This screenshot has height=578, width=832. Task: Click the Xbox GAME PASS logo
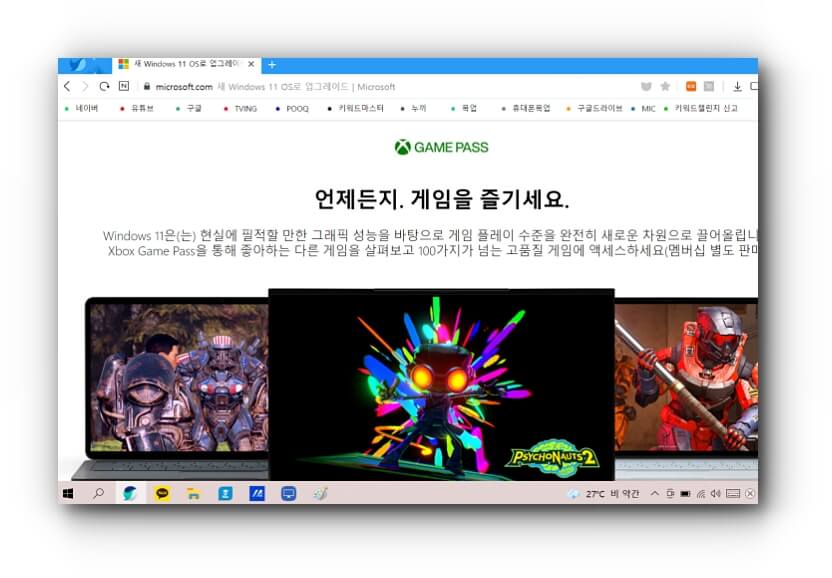(x=441, y=147)
